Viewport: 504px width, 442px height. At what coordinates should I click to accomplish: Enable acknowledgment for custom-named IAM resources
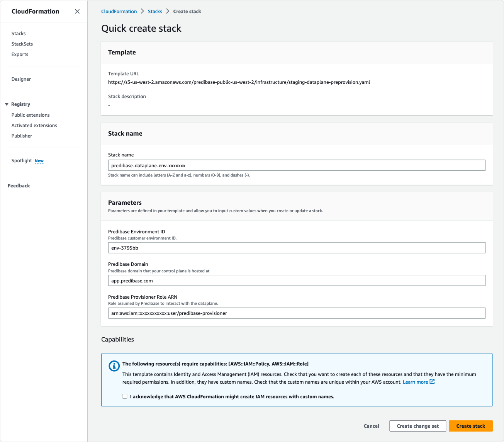pos(124,396)
